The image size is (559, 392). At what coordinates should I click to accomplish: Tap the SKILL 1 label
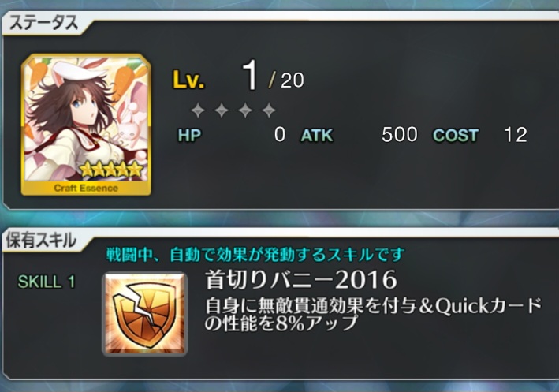pos(47,282)
